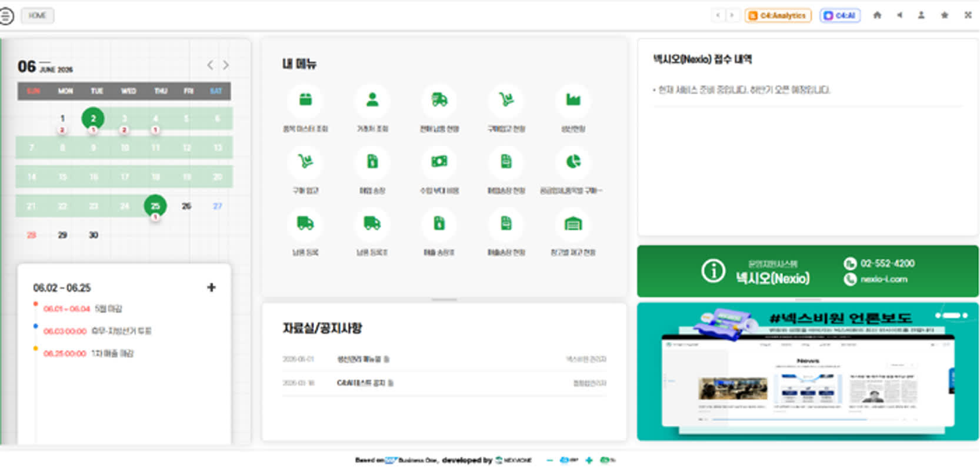Open the document icon 매출송장 현황
Screen dimensions: 980x471
point(506,224)
